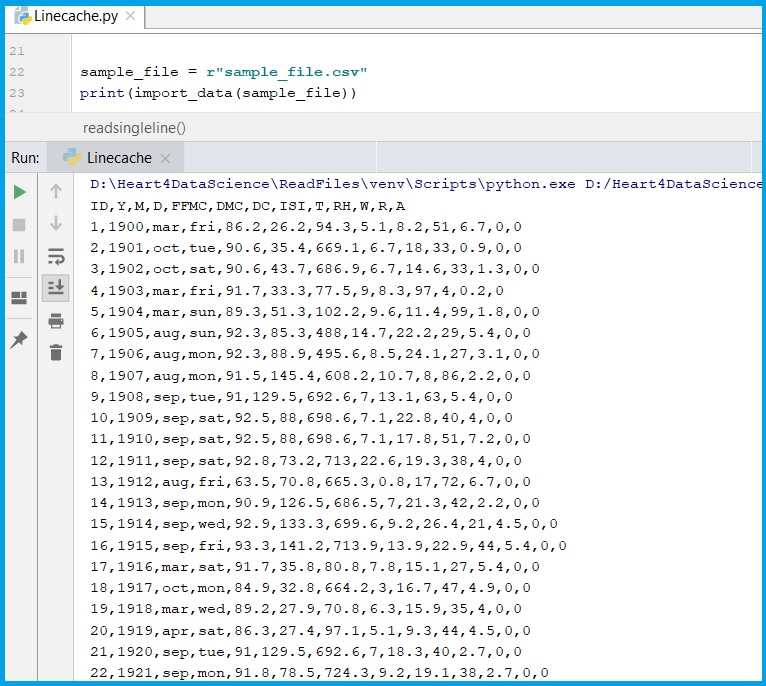Image resolution: width=766 pixels, height=686 pixels.
Task: Close the Linecache.py editor tab
Action: click(x=131, y=18)
